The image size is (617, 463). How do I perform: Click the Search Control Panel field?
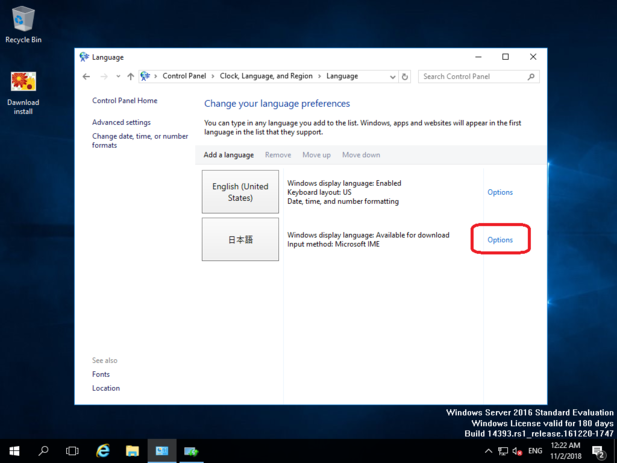pyautogui.click(x=478, y=77)
